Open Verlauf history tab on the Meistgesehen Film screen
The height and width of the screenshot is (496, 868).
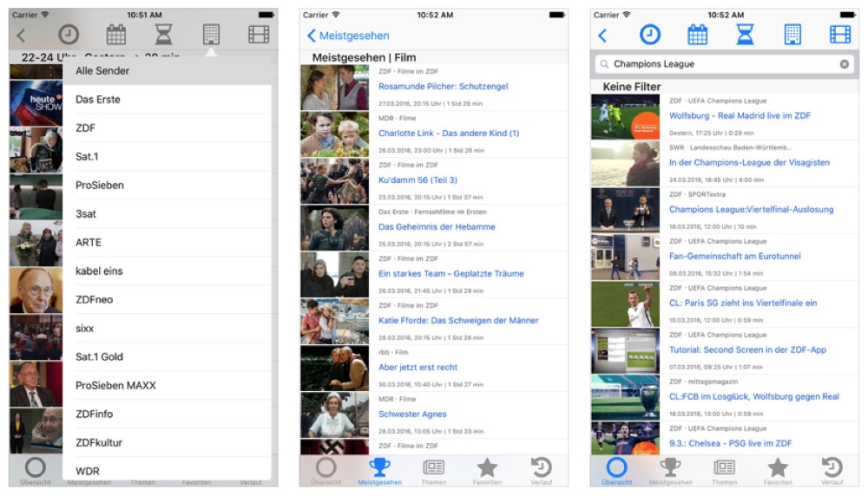tap(541, 469)
